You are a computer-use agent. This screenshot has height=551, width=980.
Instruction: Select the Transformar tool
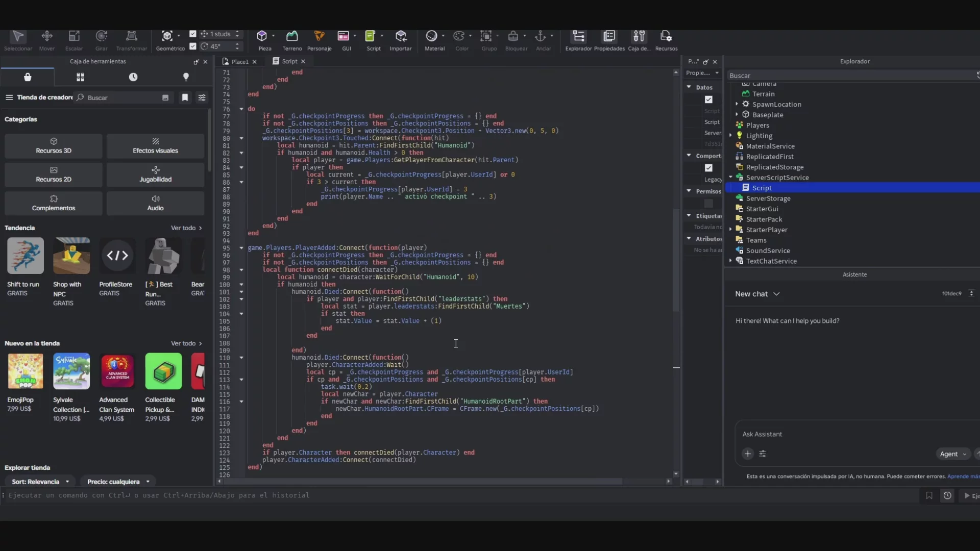(132, 37)
